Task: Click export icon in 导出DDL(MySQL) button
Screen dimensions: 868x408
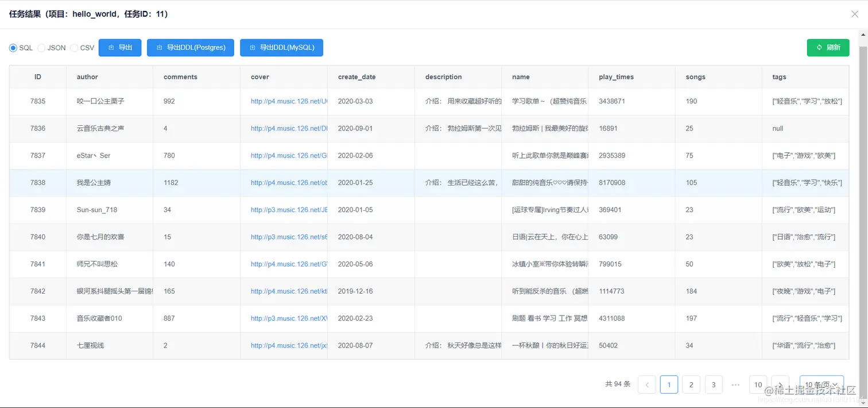Action: pos(253,48)
